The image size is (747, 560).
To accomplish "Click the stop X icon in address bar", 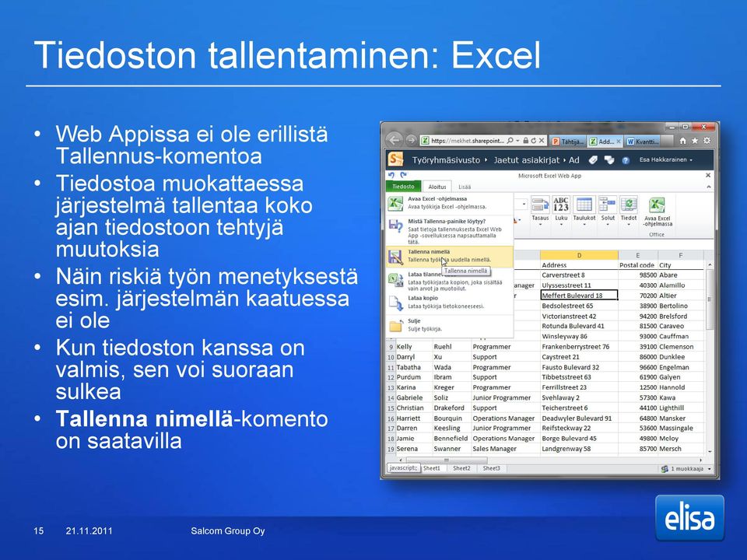I will click(x=542, y=141).
